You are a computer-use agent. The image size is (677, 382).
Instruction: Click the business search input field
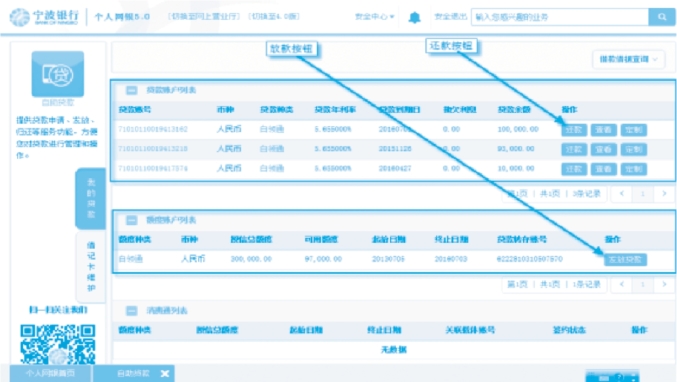pos(560,17)
